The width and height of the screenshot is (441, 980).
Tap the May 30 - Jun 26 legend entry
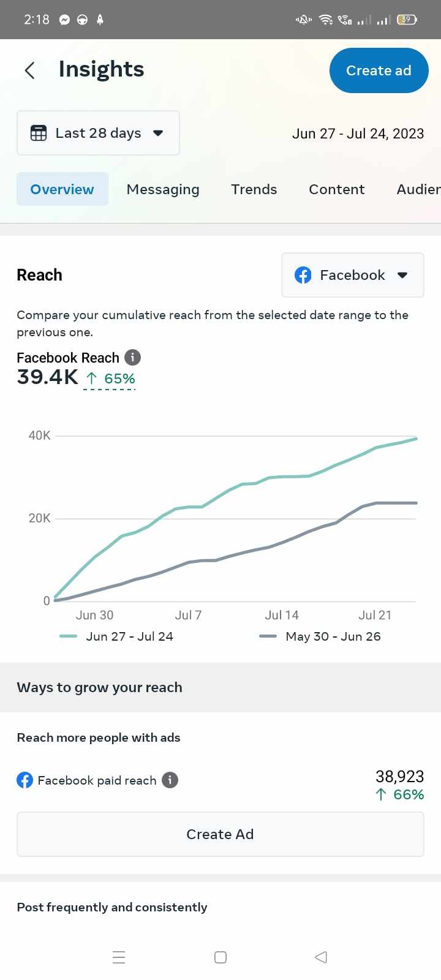[x=320, y=636]
